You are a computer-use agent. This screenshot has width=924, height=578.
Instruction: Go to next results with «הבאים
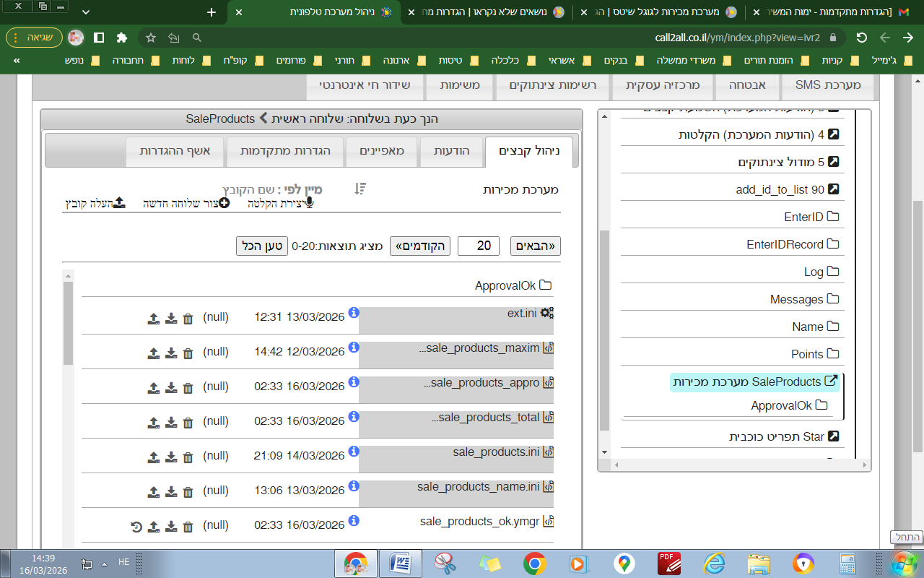pyautogui.click(x=535, y=246)
